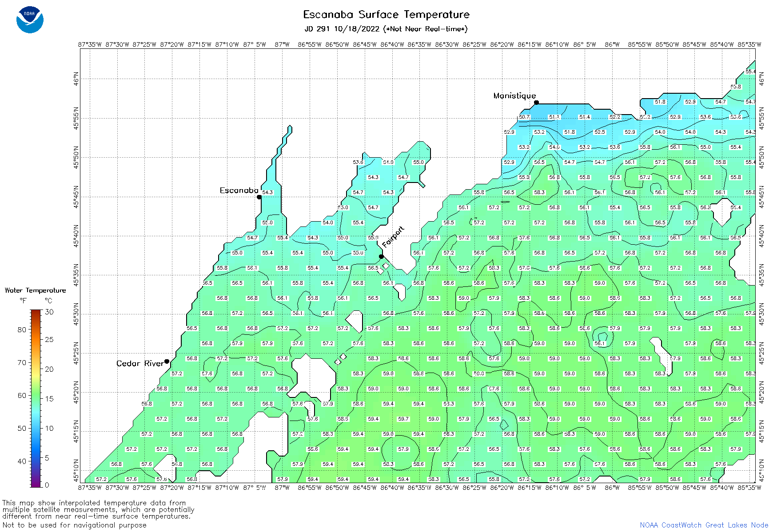The width and height of the screenshot is (773, 532).
Task: Select the Escanaba Surface Temperature title
Action: coord(386,15)
